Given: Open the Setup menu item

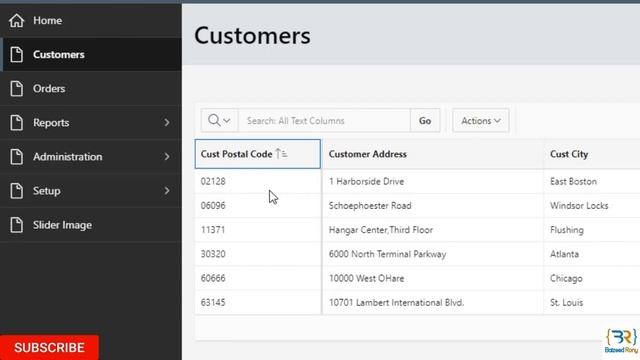Looking at the screenshot, I should (x=91, y=191).
